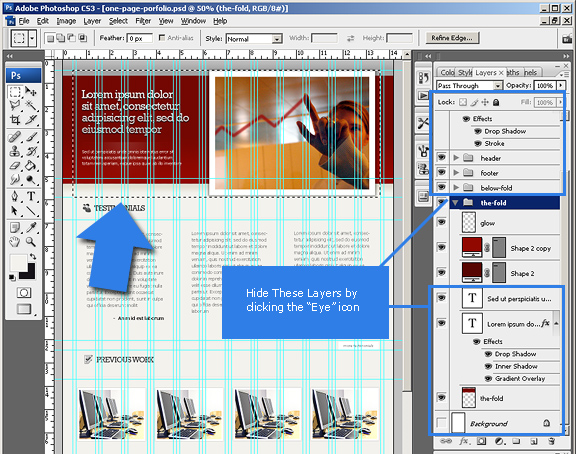Select the Brush tool
576x454 pixels.
[31, 137]
